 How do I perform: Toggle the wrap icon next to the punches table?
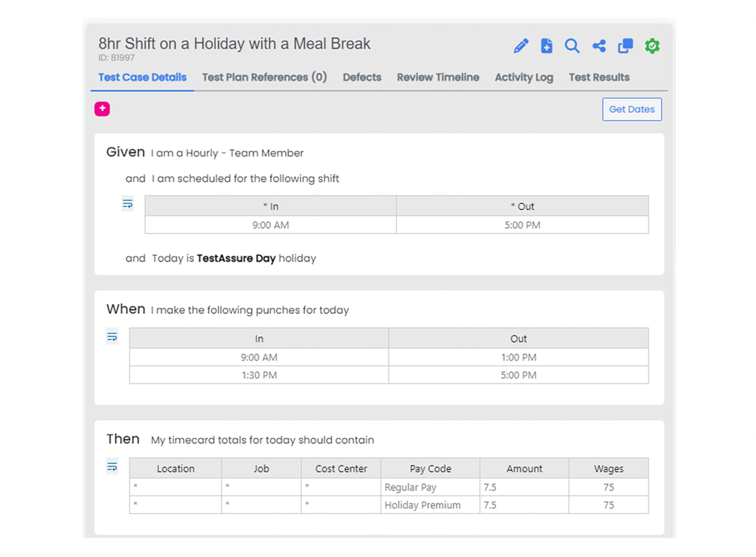(112, 336)
